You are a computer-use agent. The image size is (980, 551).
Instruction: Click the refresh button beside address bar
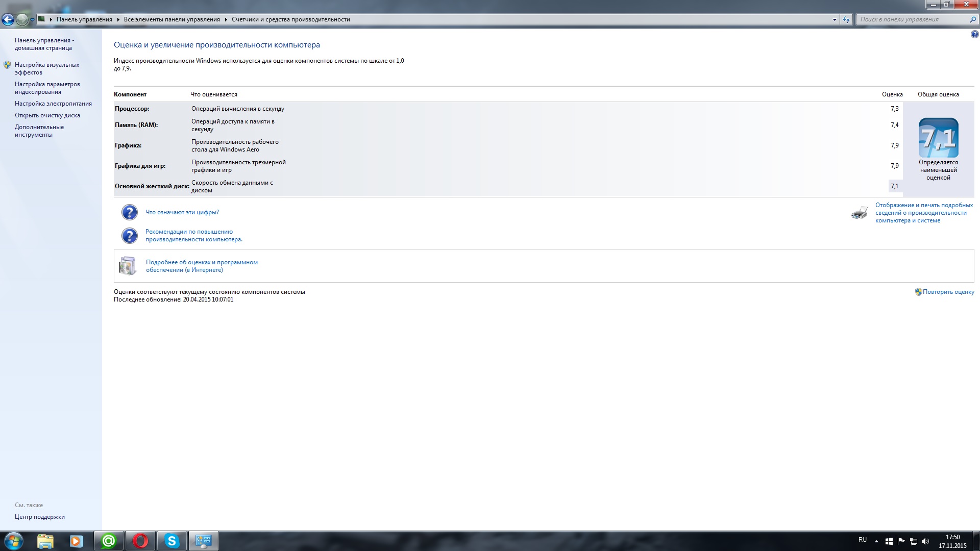846,19
